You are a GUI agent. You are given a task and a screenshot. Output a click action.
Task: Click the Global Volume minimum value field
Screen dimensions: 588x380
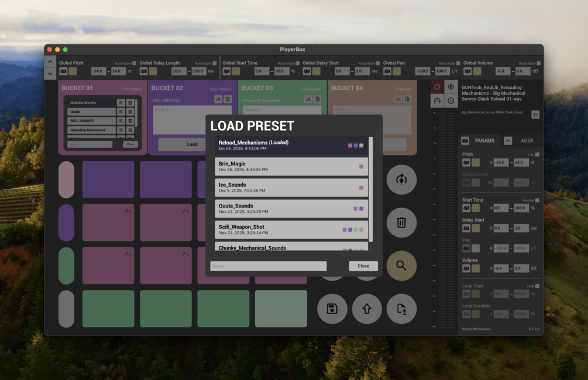point(503,71)
